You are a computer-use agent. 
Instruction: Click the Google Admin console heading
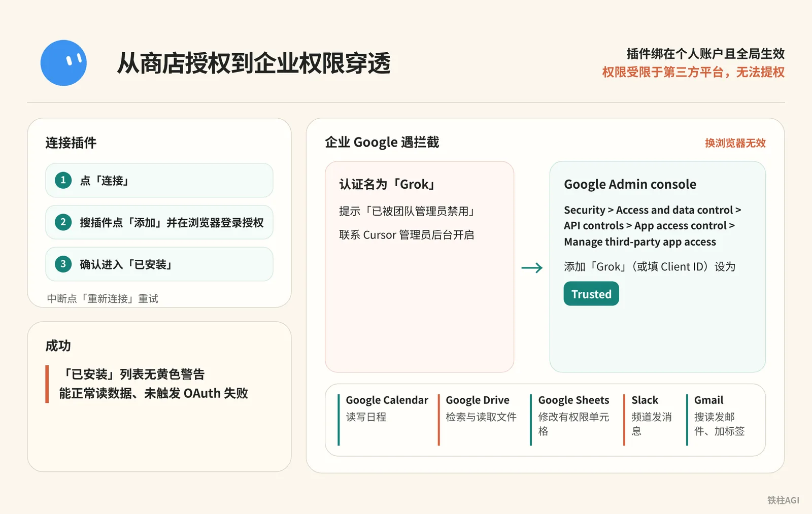pyautogui.click(x=630, y=184)
